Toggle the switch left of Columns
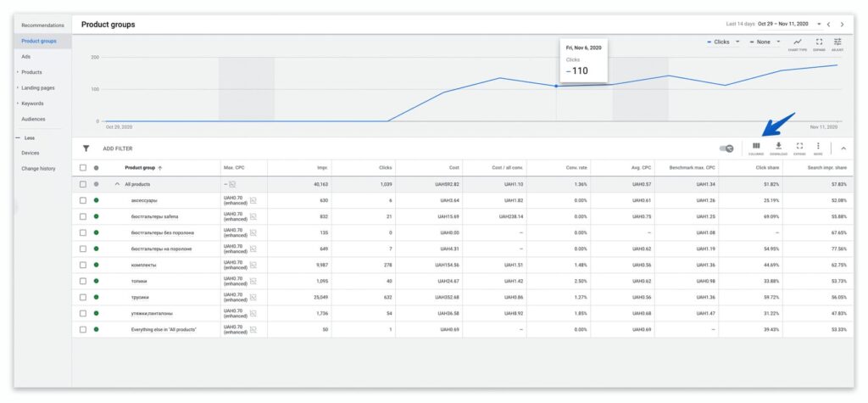This screenshot has height=403, width=868. [x=726, y=148]
